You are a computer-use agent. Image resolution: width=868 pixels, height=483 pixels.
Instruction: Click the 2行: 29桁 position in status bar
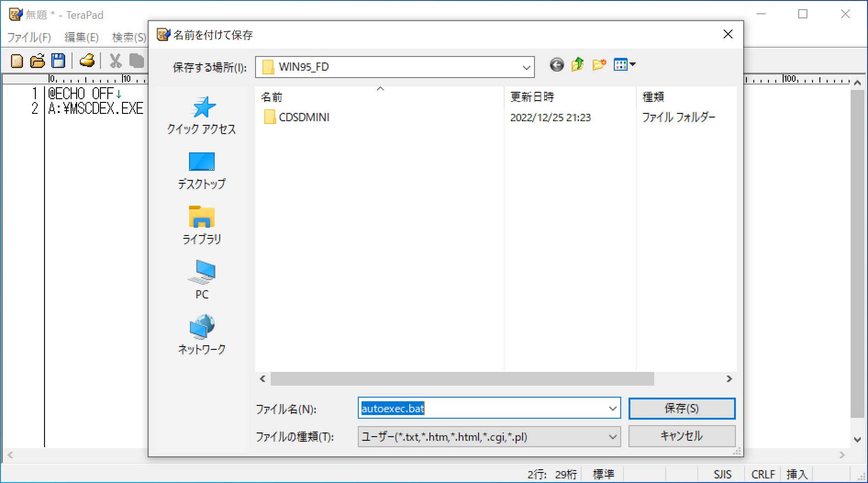tap(552, 474)
